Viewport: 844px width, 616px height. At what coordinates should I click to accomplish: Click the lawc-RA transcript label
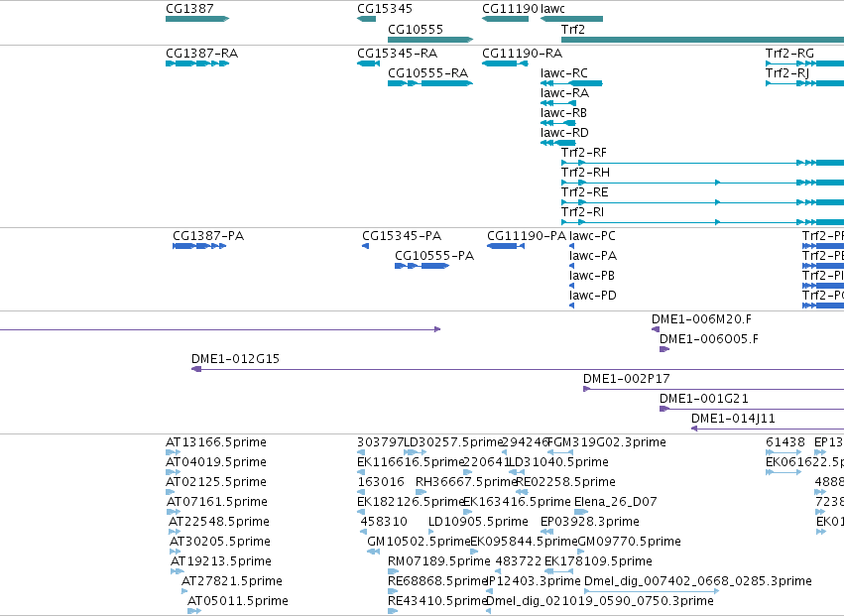click(564, 93)
